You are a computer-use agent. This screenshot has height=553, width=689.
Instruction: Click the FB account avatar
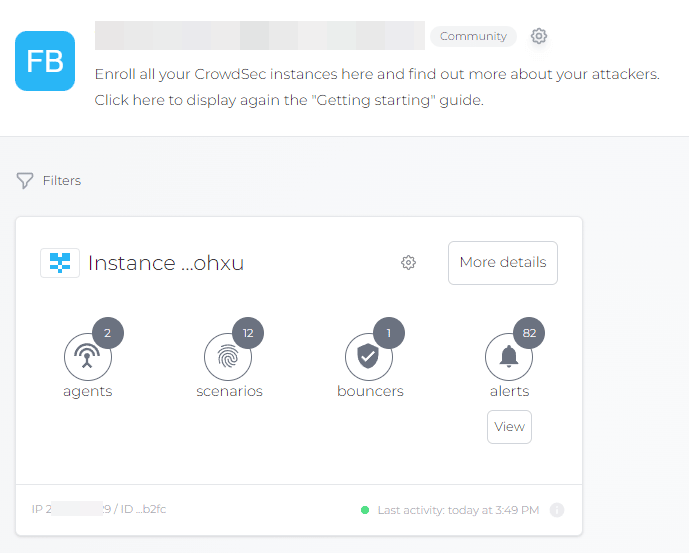[45, 60]
